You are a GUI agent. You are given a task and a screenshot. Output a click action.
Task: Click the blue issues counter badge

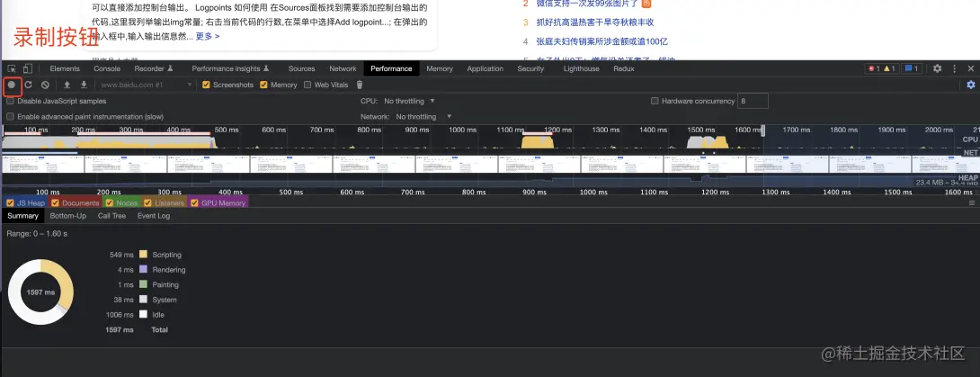(x=913, y=68)
